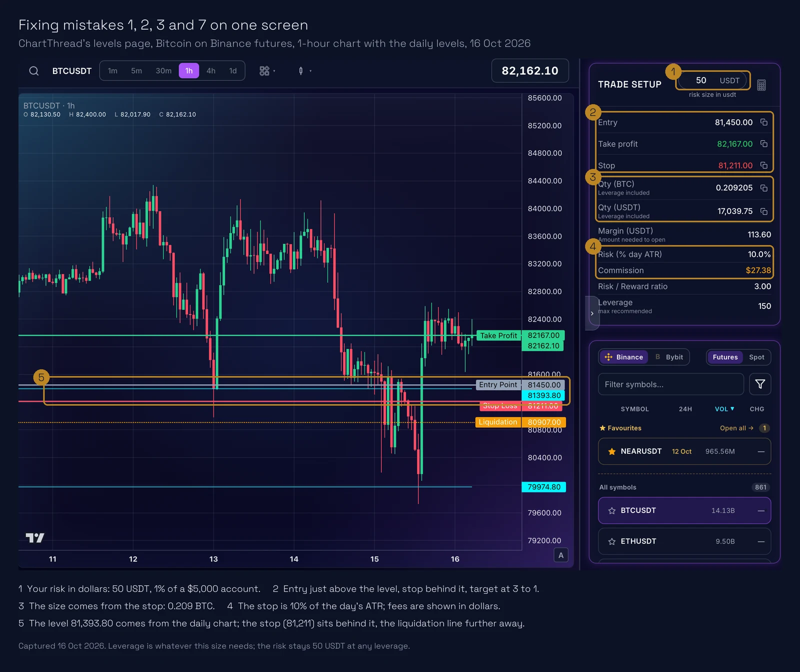
Task: Select the Liquidation line label
Action: [x=498, y=422]
